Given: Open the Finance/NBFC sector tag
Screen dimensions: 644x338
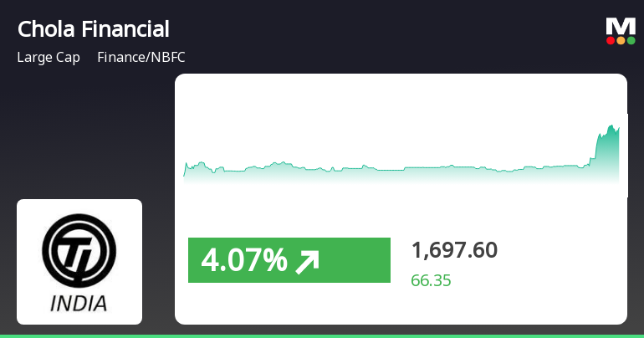Looking at the screenshot, I should 141,58.
